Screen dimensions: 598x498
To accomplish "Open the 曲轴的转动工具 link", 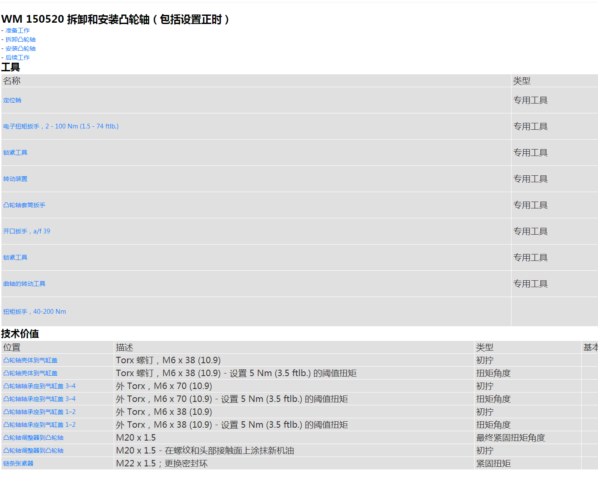I will (x=24, y=284).
